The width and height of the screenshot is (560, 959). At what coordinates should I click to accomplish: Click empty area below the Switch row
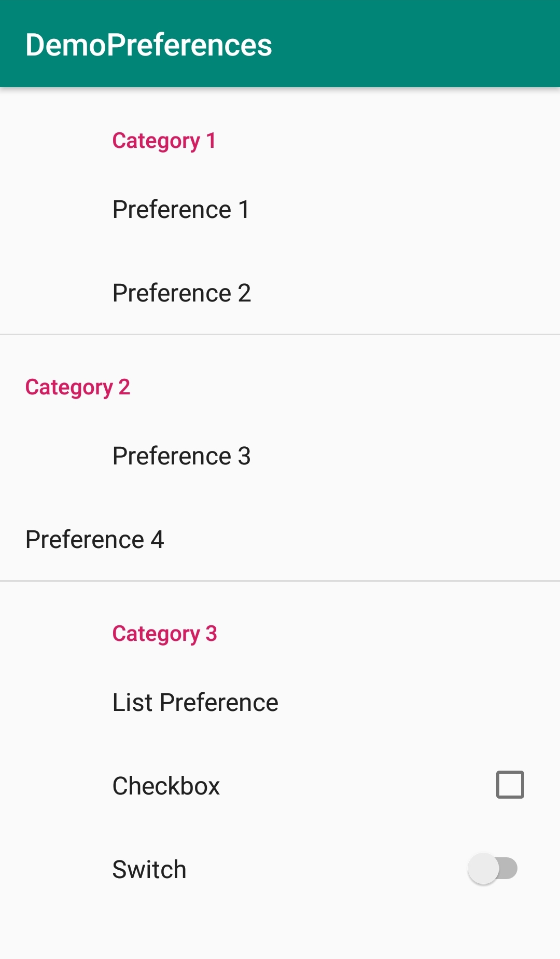[280, 934]
